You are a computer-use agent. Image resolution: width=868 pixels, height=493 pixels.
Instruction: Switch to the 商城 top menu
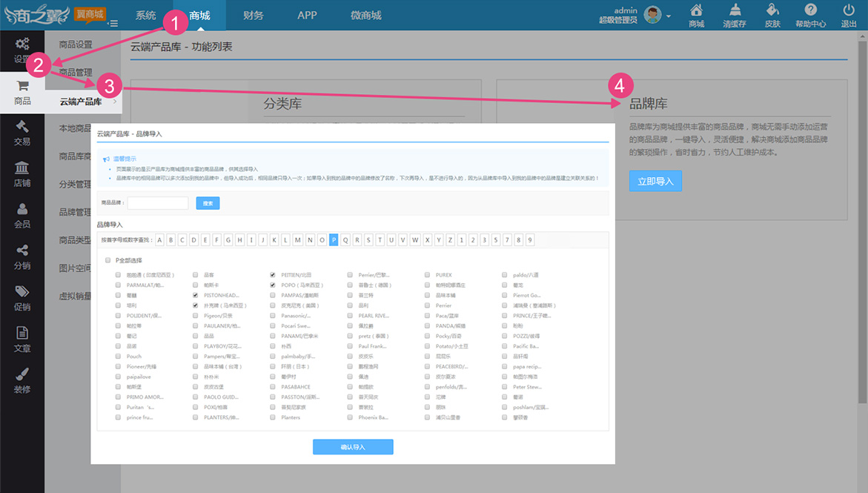pos(199,15)
